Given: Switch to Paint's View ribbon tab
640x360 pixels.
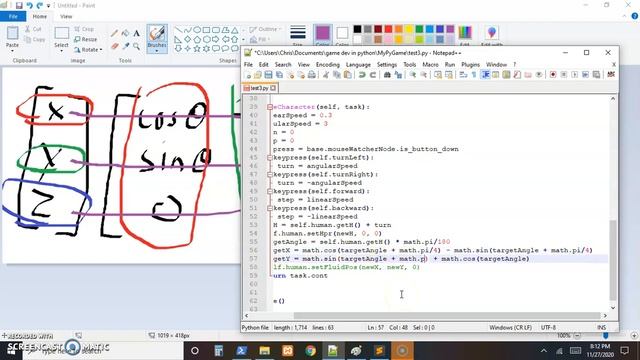Looking at the screenshot, I should tap(66, 16).
